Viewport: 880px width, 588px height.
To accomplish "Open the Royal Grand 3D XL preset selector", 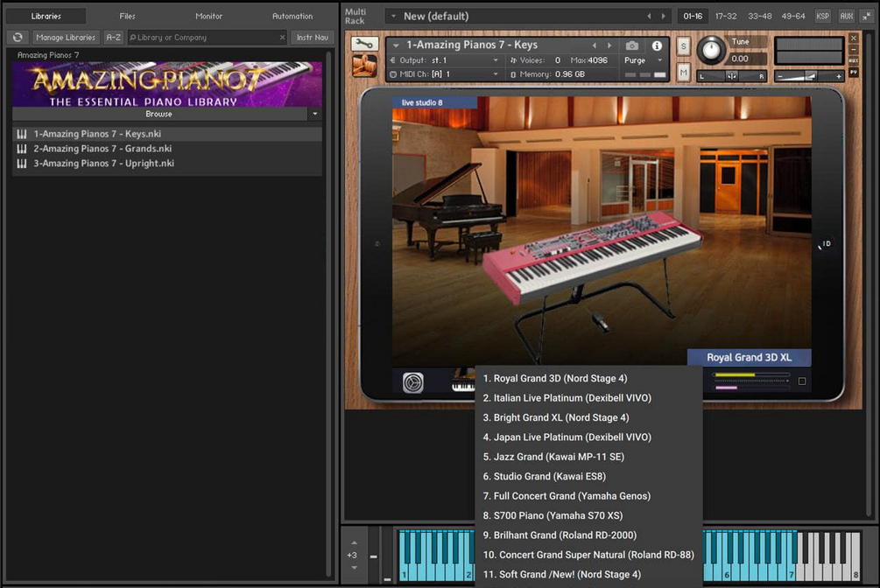I will [x=749, y=357].
